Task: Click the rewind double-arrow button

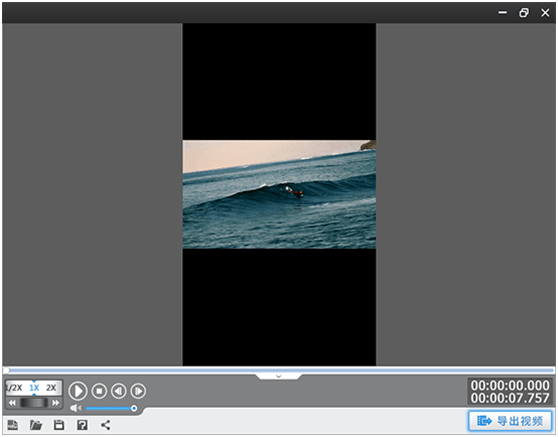Action: point(12,402)
